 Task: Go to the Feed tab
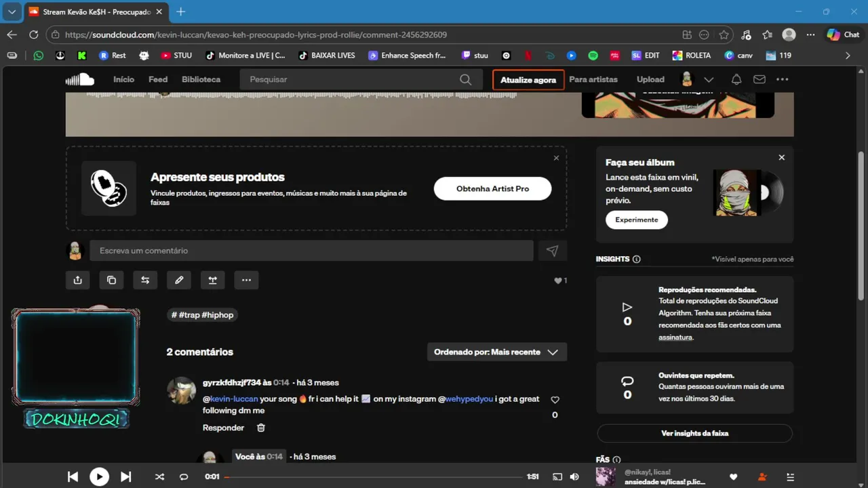point(158,79)
